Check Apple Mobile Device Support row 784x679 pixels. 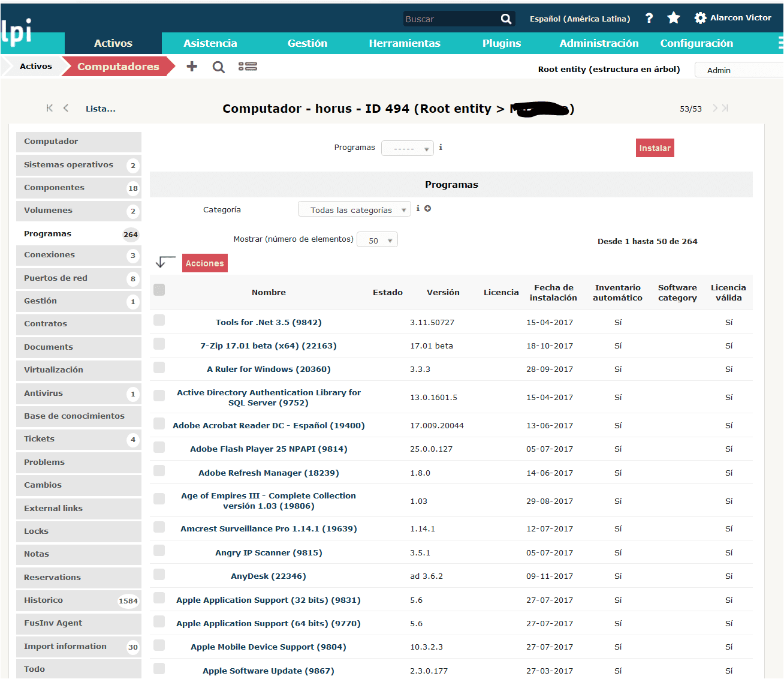coord(159,645)
